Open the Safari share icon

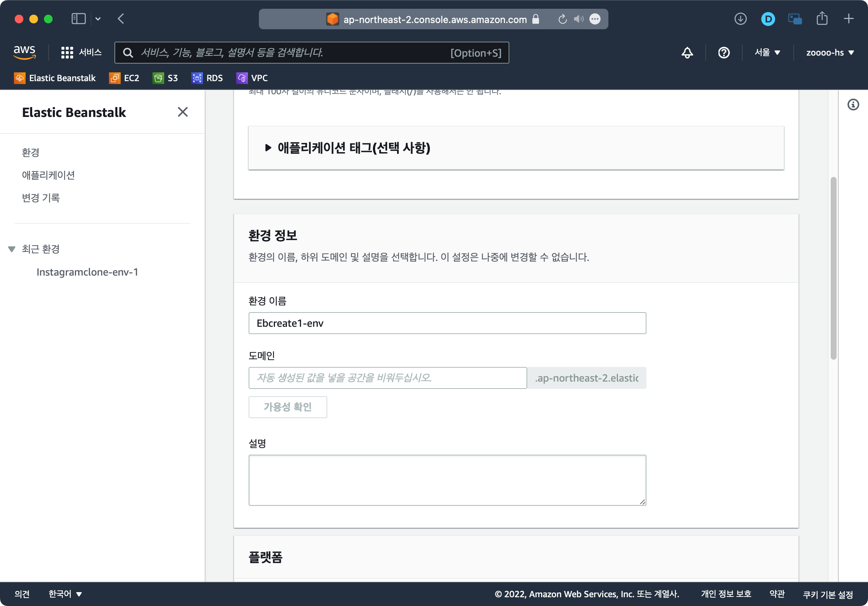click(822, 19)
